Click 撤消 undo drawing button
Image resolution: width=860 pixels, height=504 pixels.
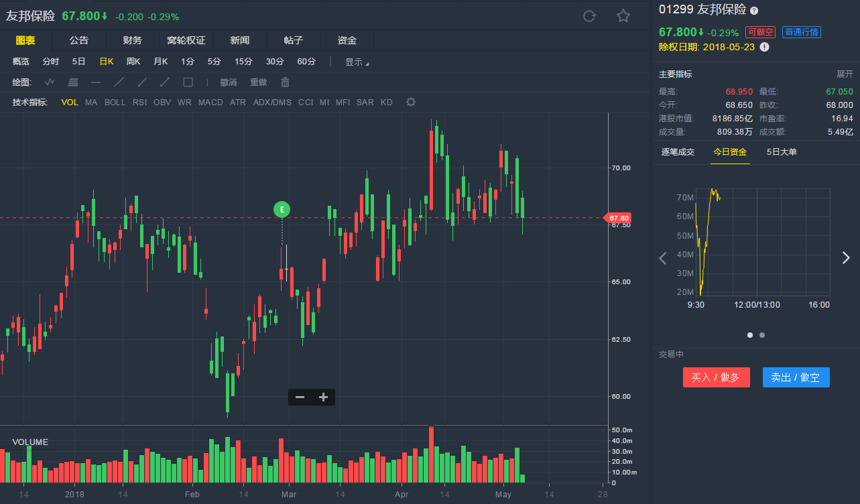point(228,82)
